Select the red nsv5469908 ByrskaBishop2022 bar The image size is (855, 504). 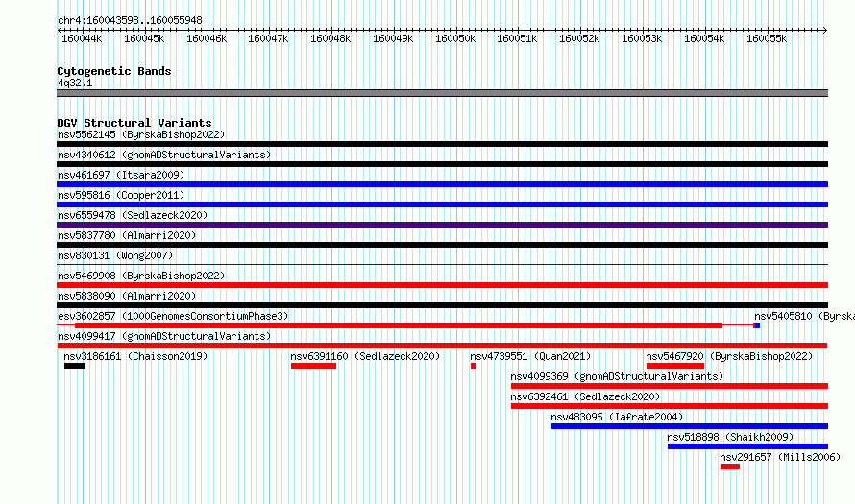pyautogui.click(x=442, y=285)
